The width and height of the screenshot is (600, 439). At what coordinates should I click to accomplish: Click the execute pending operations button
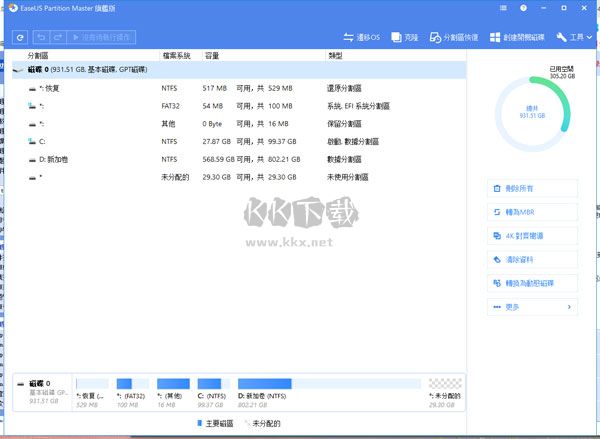[101, 37]
